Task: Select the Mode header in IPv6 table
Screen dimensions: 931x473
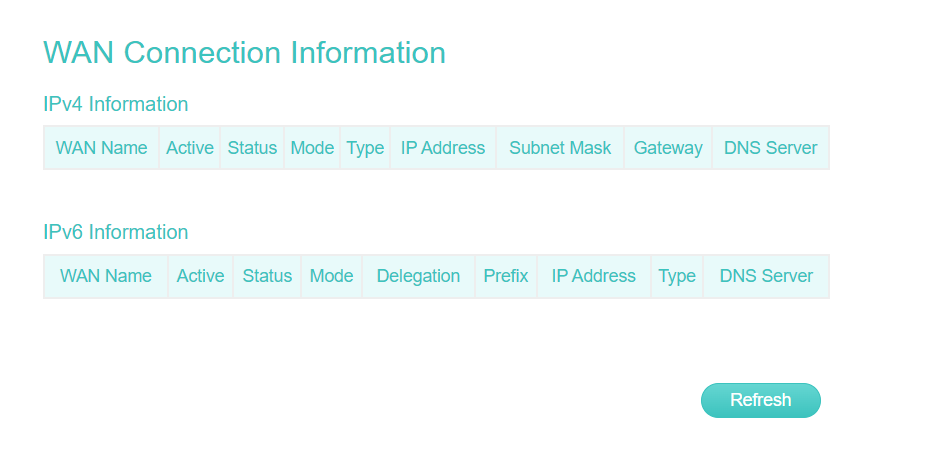Action: point(331,276)
